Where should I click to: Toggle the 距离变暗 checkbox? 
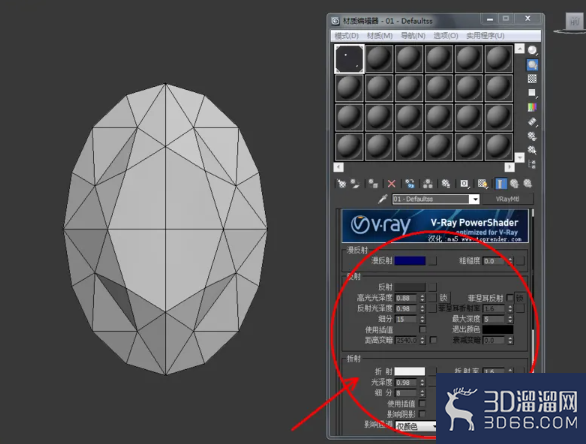pos(433,340)
